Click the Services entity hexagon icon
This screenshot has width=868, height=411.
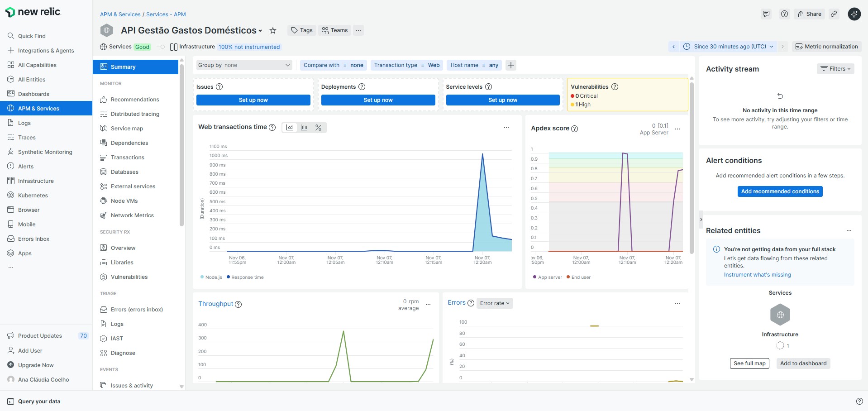tap(780, 315)
